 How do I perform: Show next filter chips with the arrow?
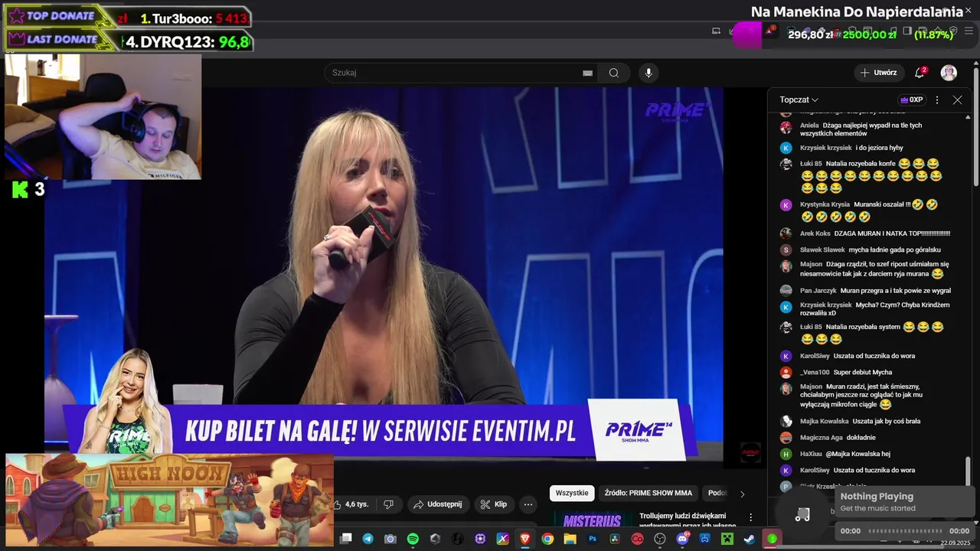point(742,494)
